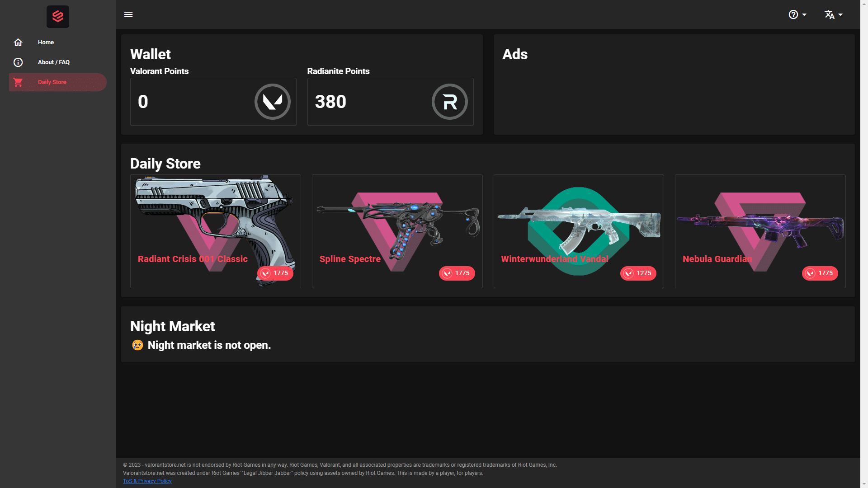Click the Home sidebar icon
868x488 pixels.
pos(18,42)
